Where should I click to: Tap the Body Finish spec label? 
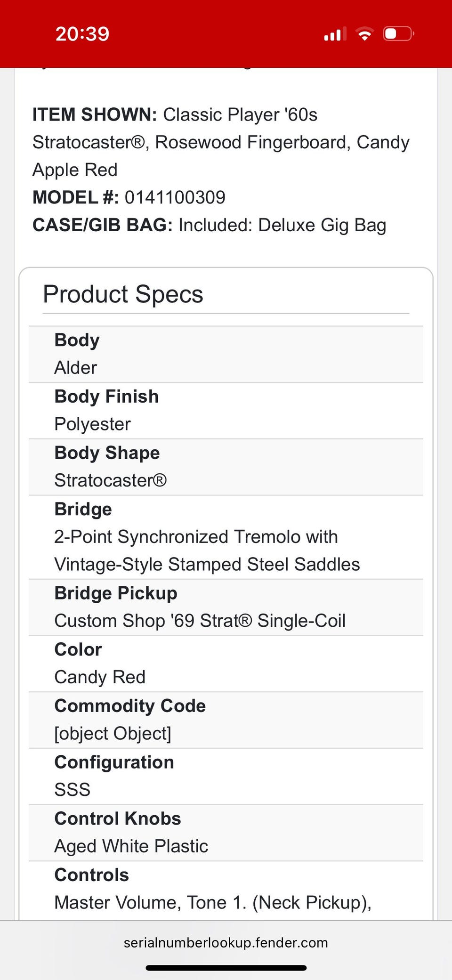click(106, 397)
